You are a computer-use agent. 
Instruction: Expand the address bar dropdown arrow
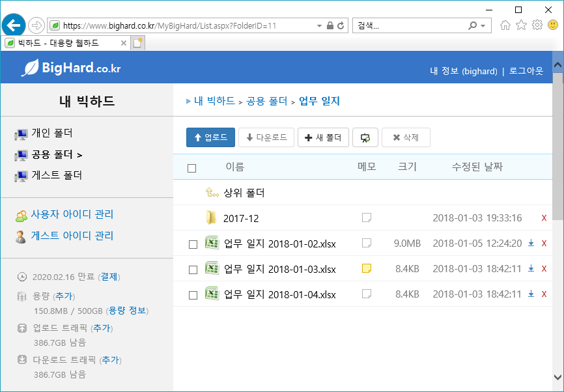pos(319,26)
